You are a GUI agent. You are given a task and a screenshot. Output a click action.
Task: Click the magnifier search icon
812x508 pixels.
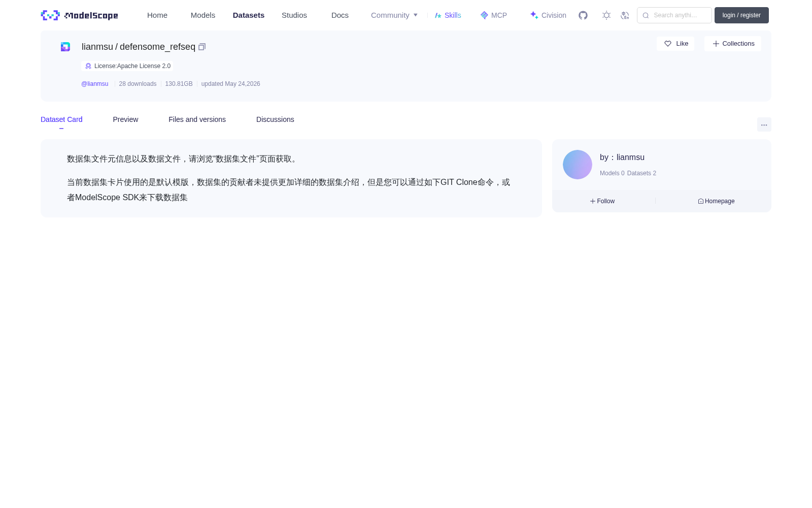click(646, 15)
